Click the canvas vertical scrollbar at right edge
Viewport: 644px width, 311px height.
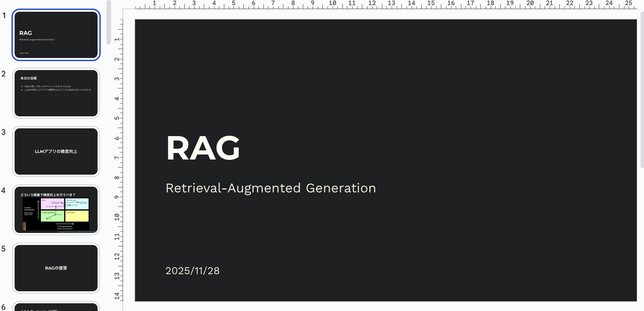(642, 89)
